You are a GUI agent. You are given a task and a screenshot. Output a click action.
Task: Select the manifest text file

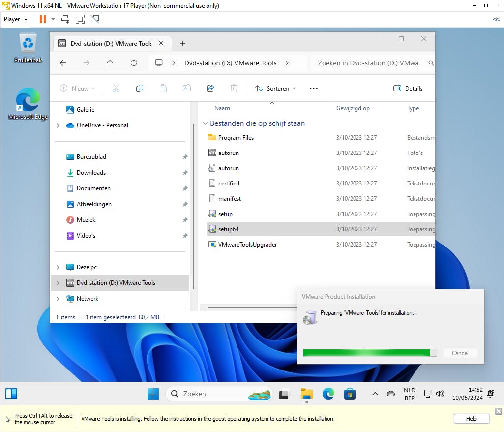pos(230,199)
